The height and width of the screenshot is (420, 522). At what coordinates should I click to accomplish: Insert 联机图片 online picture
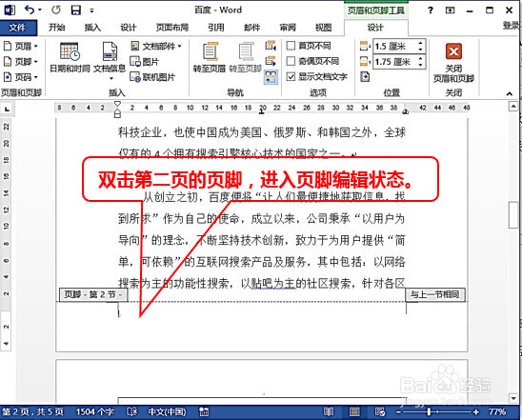coord(152,77)
